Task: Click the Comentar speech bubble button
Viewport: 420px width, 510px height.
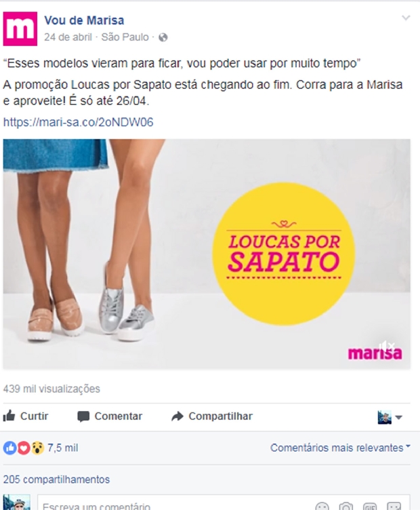Action: tap(110, 416)
